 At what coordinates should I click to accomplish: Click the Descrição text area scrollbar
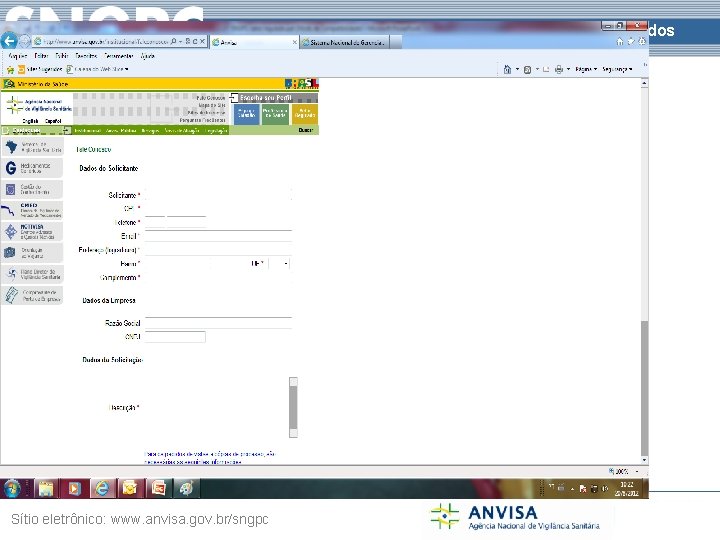tap(293, 407)
